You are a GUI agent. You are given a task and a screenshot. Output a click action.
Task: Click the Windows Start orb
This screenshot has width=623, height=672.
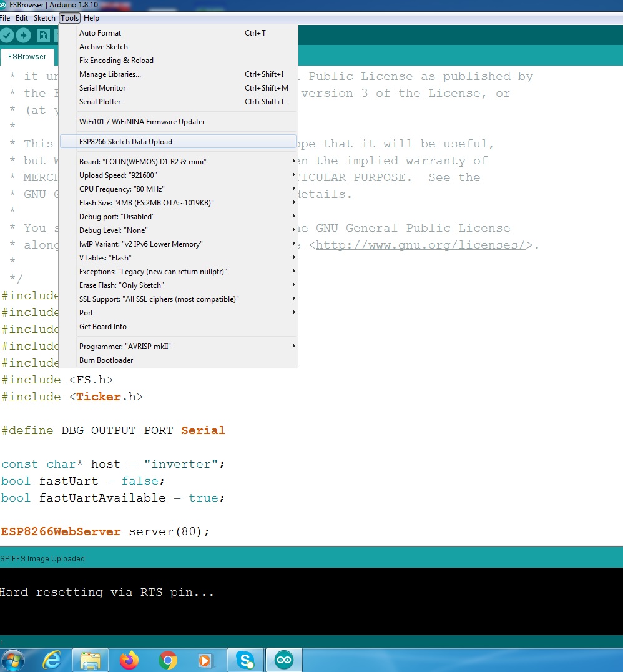(x=13, y=660)
